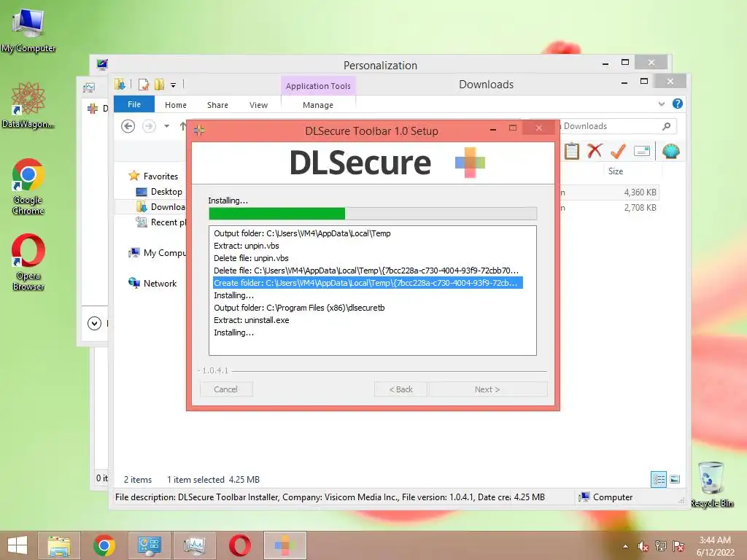Click the 2,708 KB file size cell

coord(640,208)
